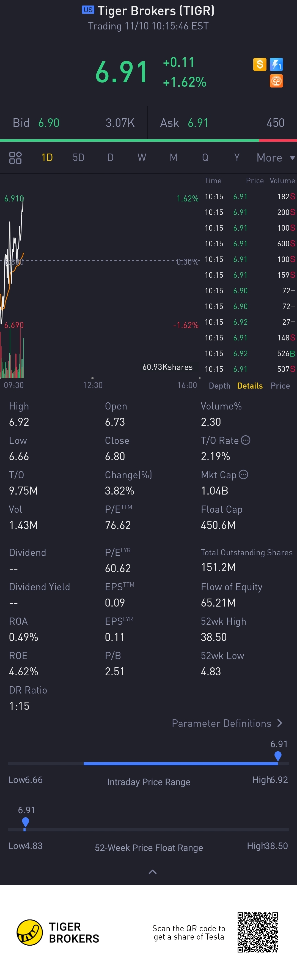Tap the 60.93Kshares volume label
This screenshot has width=297, height=980.
[x=167, y=367]
